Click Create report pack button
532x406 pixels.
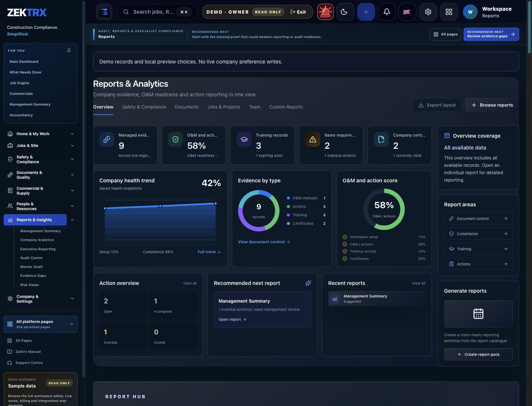click(478, 354)
